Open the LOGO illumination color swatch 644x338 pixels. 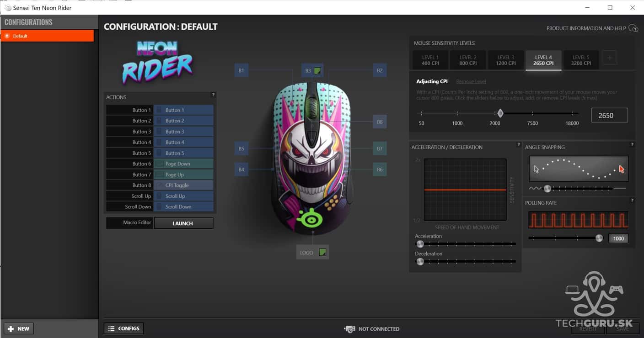(x=322, y=252)
